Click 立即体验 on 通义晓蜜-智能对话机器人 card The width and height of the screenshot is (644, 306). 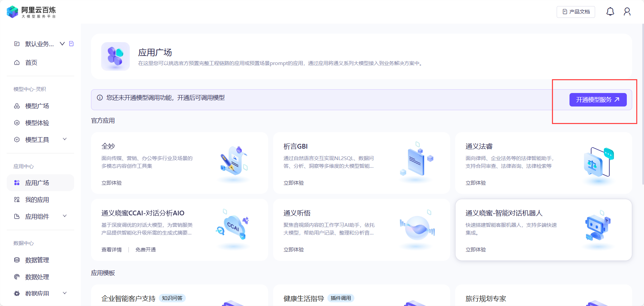click(476, 250)
